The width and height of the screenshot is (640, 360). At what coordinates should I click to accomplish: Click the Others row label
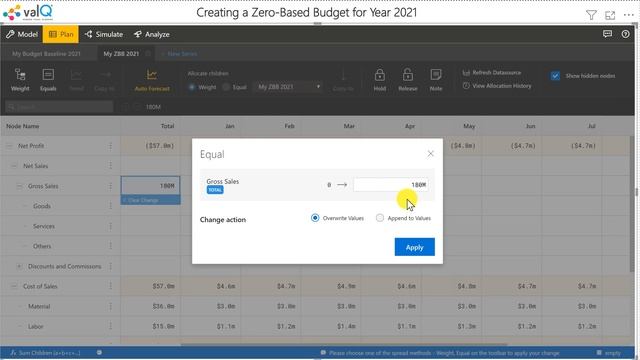click(x=42, y=246)
